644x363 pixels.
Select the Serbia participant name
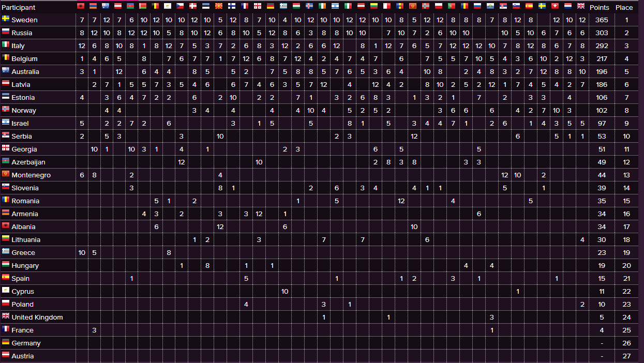click(x=22, y=136)
